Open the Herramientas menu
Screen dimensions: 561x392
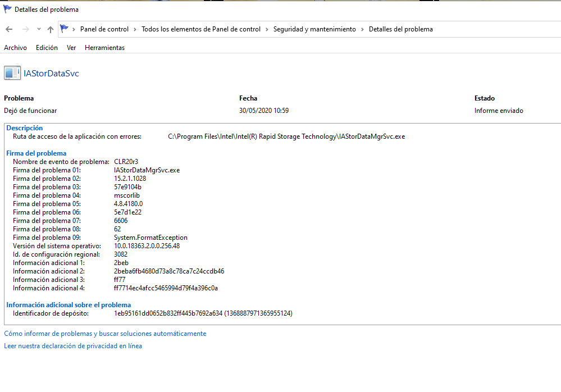104,48
